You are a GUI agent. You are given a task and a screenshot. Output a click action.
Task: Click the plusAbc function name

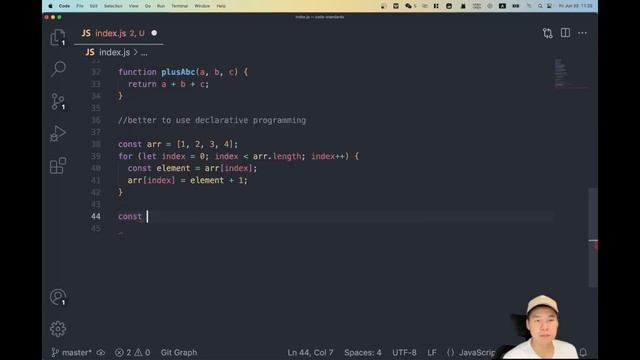point(178,72)
